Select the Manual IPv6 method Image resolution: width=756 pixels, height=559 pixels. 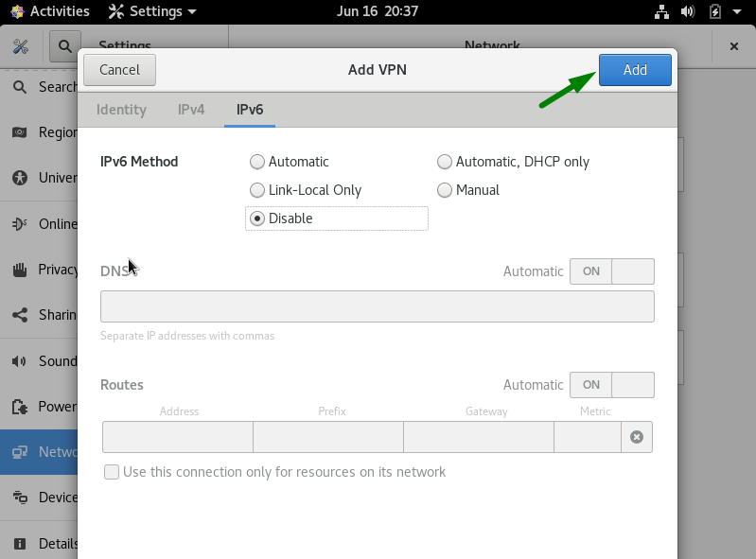pyautogui.click(x=468, y=190)
